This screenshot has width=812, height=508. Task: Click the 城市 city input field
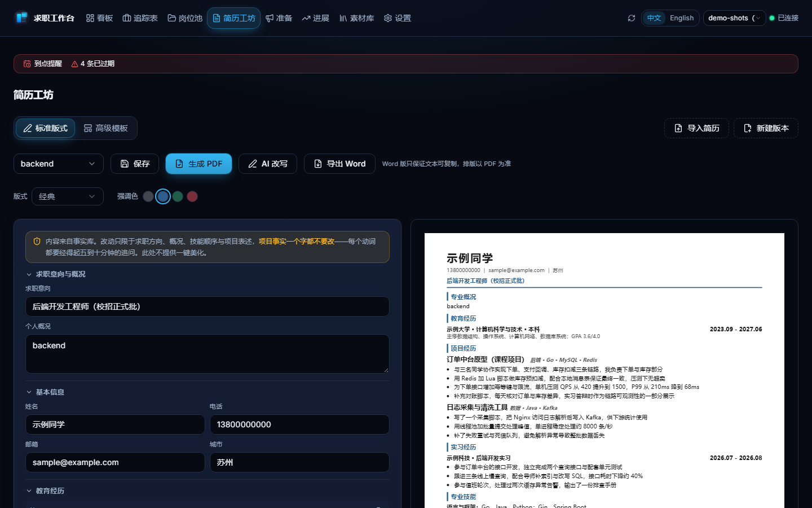click(299, 462)
